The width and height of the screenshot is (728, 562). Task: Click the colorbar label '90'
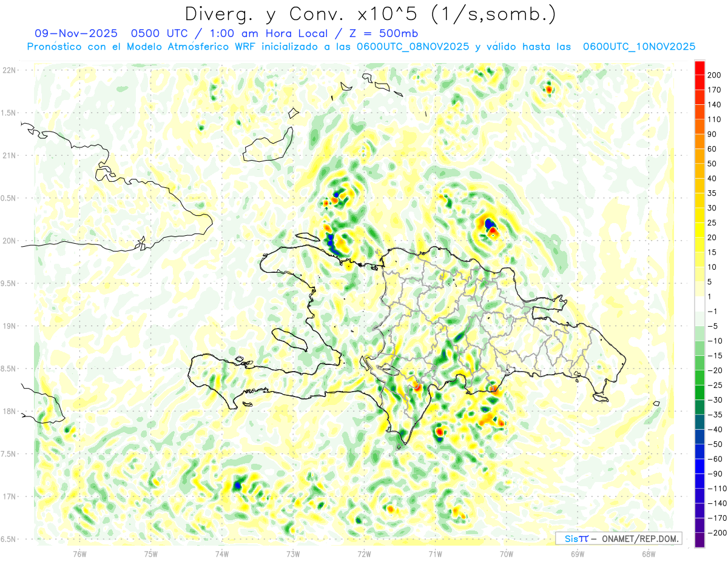712,134
